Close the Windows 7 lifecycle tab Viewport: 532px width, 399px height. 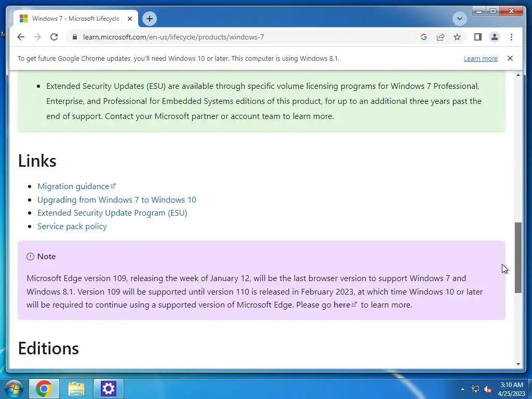pos(129,19)
